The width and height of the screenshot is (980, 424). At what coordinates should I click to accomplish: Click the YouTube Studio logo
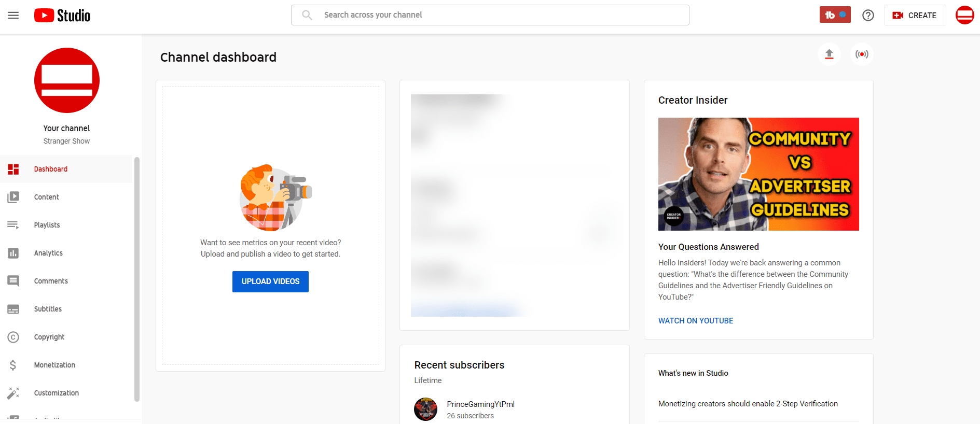pyautogui.click(x=62, y=16)
